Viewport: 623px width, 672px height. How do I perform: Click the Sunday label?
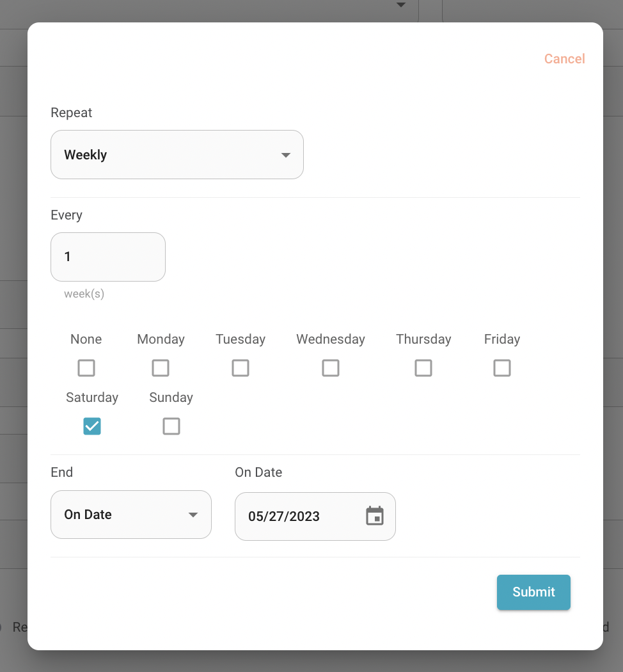point(171,397)
